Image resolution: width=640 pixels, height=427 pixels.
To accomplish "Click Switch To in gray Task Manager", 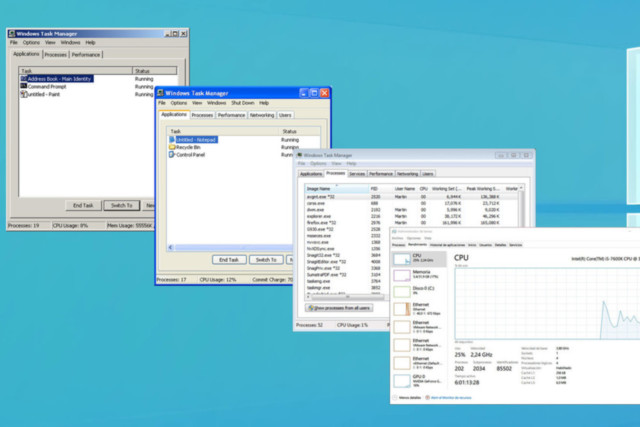I will click(x=122, y=205).
